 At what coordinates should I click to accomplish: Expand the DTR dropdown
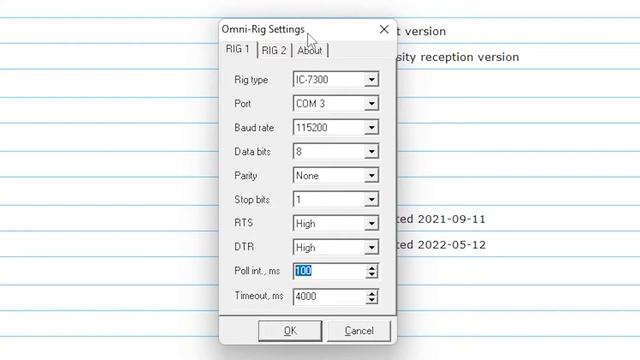click(371, 248)
